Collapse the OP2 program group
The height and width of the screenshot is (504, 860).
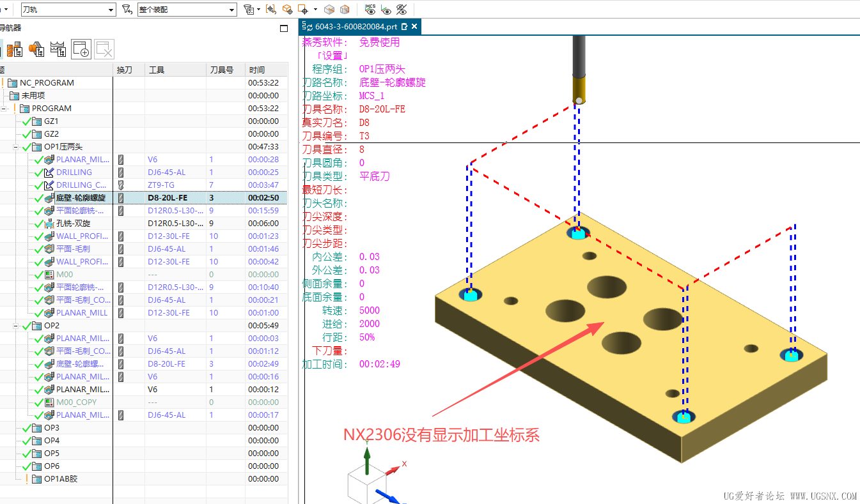coord(15,326)
